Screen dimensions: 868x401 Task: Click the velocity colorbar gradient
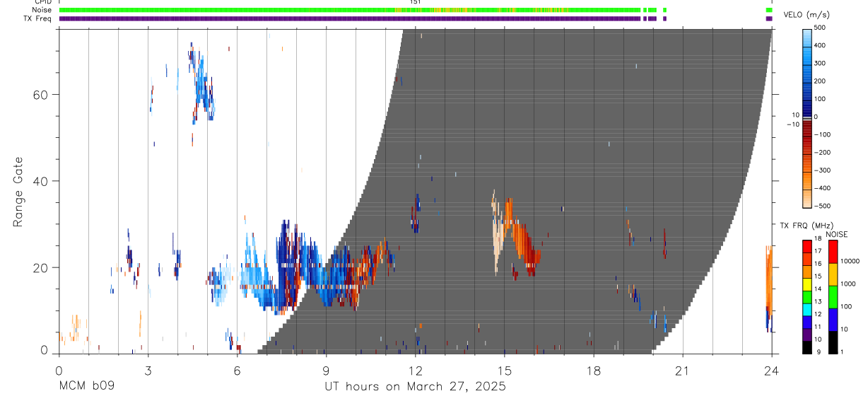tap(807, 118)
